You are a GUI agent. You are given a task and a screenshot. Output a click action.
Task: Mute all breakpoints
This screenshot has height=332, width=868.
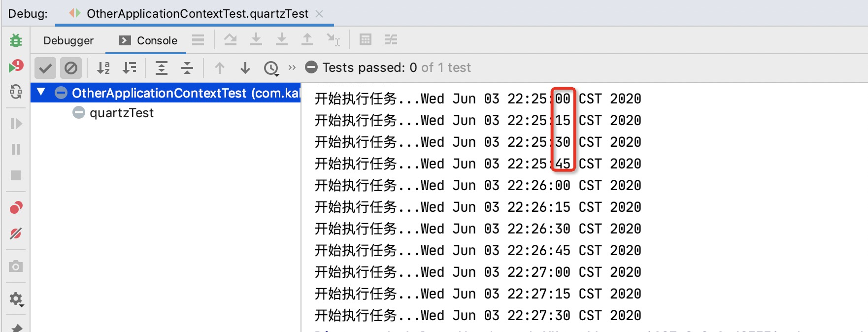pos(16,234)
